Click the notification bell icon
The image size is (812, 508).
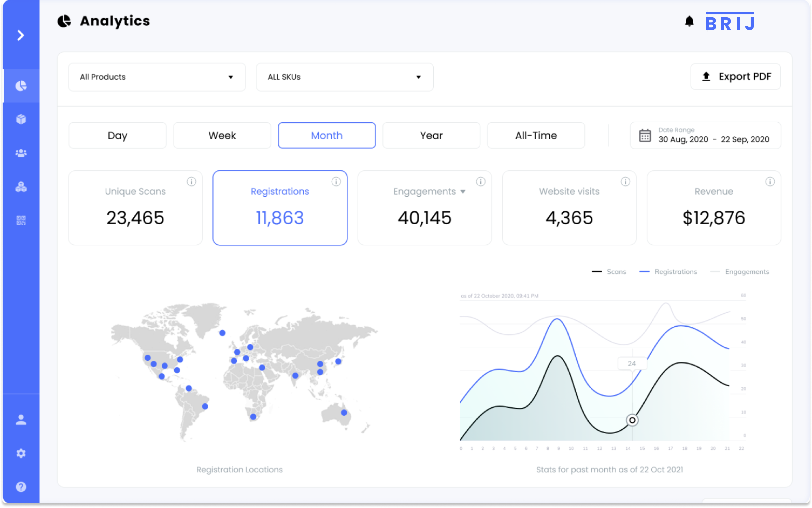pyautogui.click(x=689, y=22)
